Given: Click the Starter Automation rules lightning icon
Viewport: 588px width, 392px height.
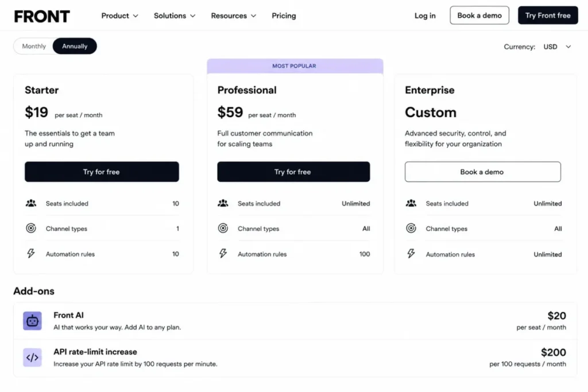Looking at the screenshot, I should pyautogui.click(x=31, y=253).
